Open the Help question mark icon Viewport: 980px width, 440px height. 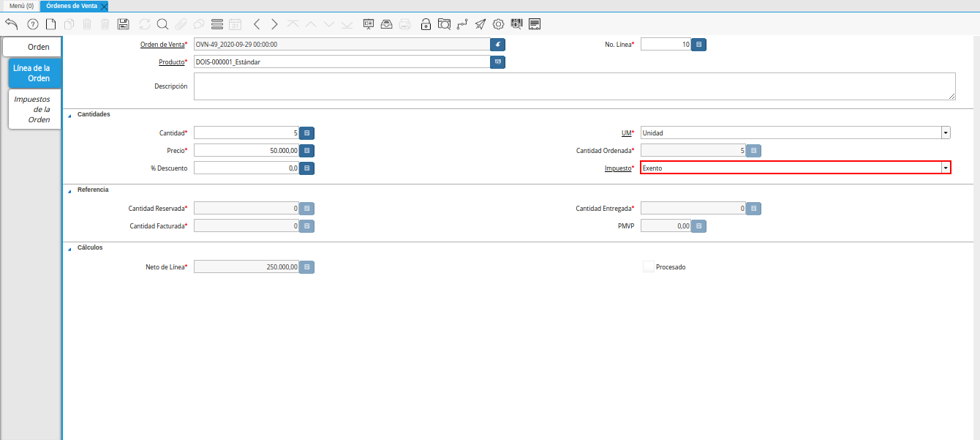(33, 24)
